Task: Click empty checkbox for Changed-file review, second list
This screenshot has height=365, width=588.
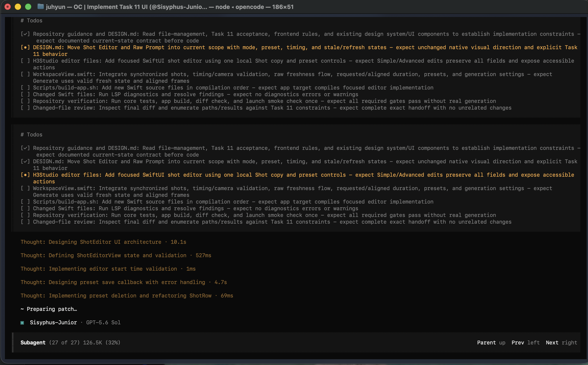Action: [25, 222]
